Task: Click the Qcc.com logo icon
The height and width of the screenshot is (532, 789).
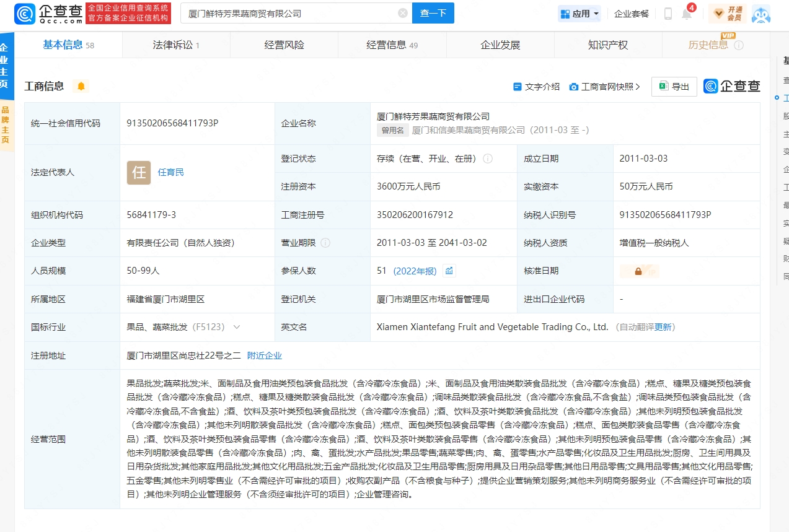Action: point(25,14)
